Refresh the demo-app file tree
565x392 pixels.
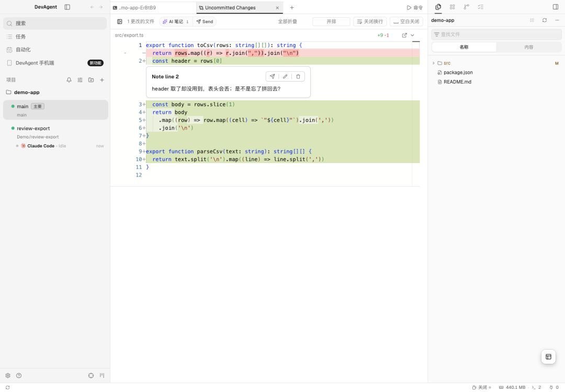(x=545, y=20)
